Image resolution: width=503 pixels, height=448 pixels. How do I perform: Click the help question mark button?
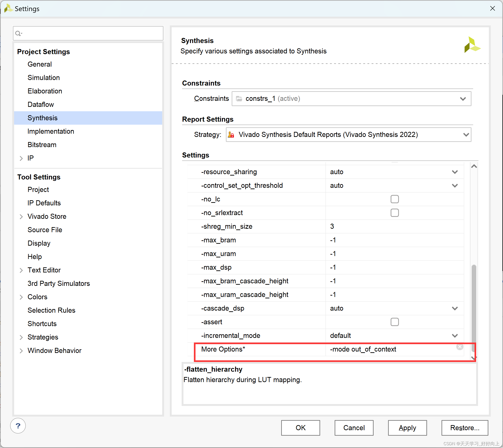pos(18,426)
